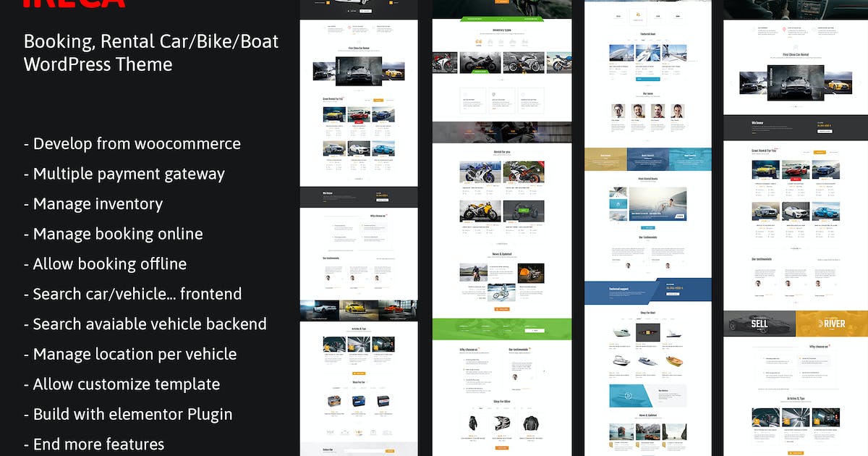868x456 pixels.
Task: Click the orange inventory type icon in bike preview
Action: pos(478,43)
